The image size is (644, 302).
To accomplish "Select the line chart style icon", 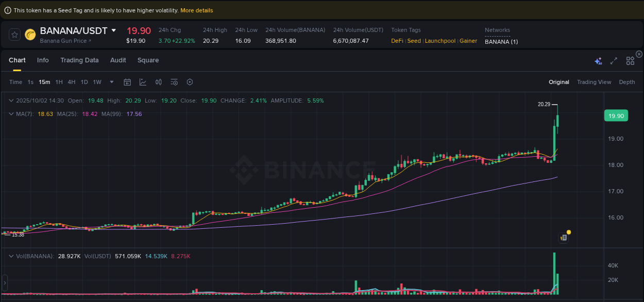I will click(143, 82).
